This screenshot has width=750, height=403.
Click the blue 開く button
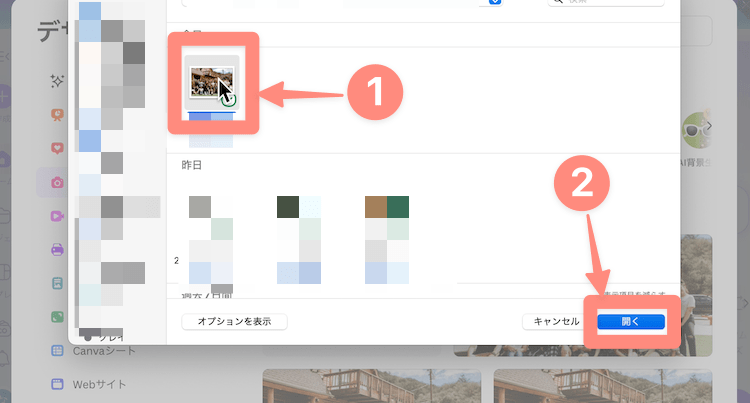coord(631,322)
